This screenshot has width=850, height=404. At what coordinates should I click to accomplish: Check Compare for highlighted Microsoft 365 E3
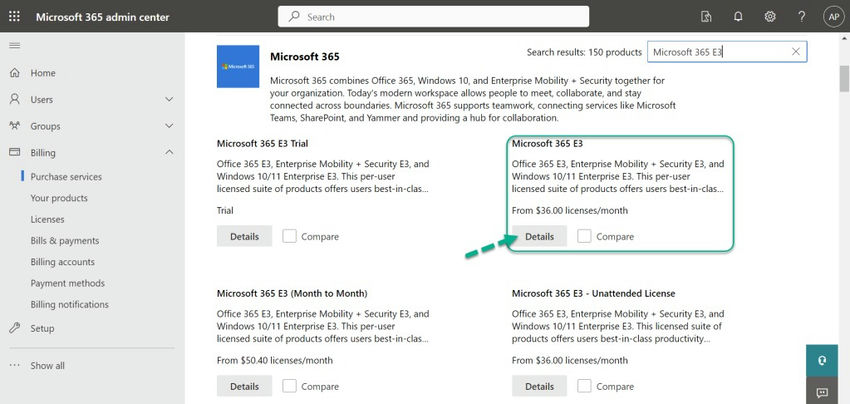[x=585, y=236]
